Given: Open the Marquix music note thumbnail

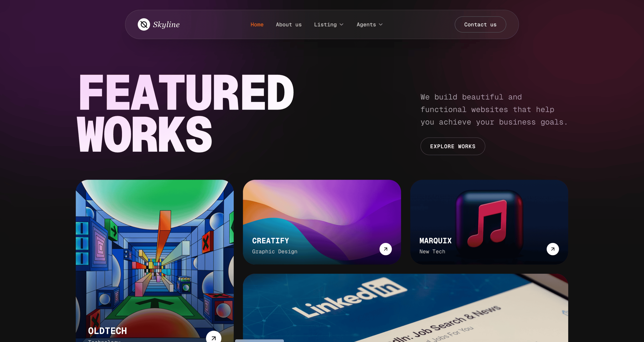Looking at the screenshot, I should coord(489,222).
